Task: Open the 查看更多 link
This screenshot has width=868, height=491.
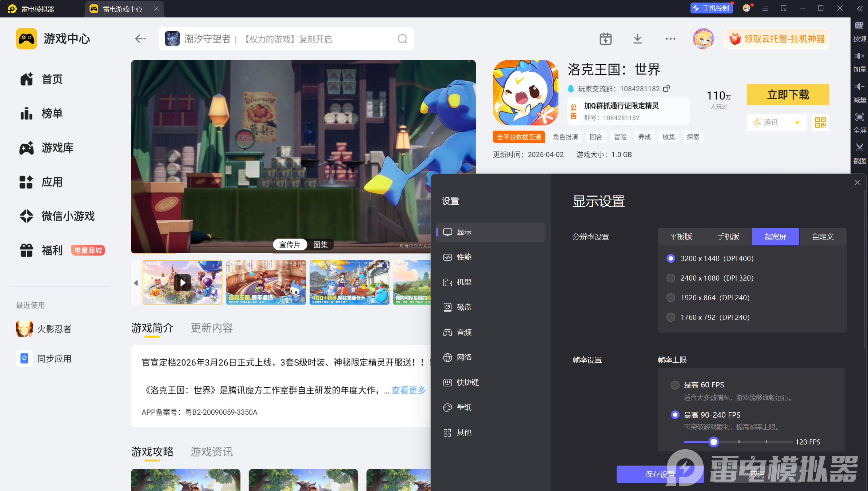Action: click(x=409, y=390)
